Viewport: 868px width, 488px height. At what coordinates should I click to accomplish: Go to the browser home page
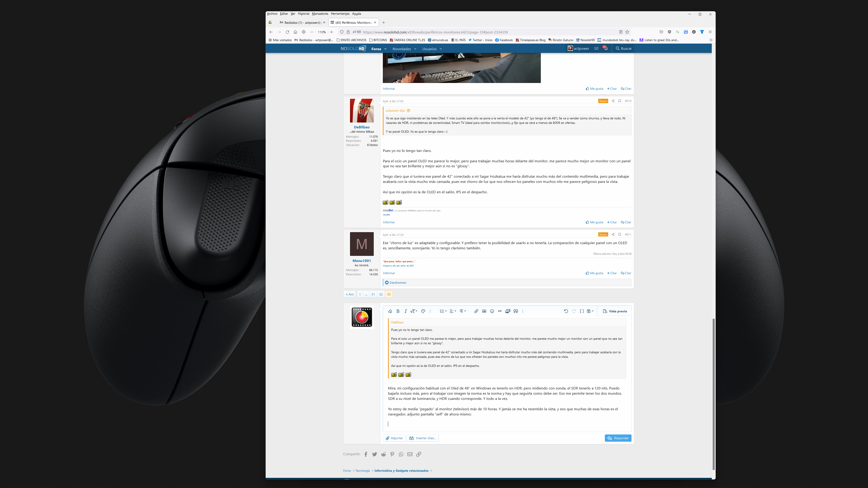pos(295,32)
